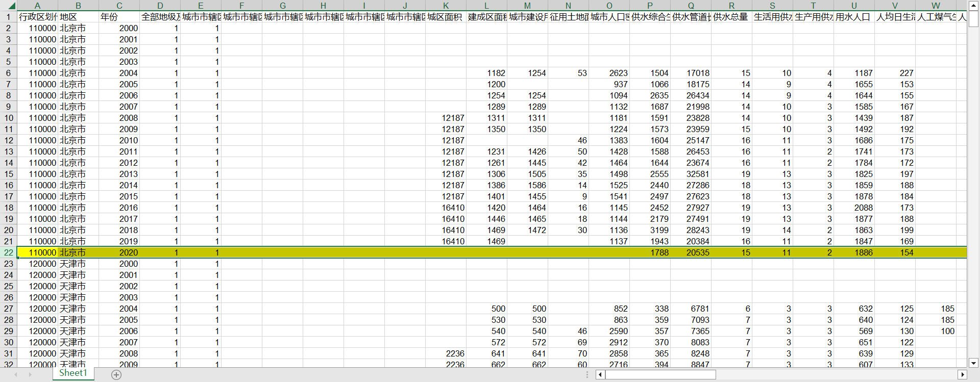Select column L header

point(486,6)
